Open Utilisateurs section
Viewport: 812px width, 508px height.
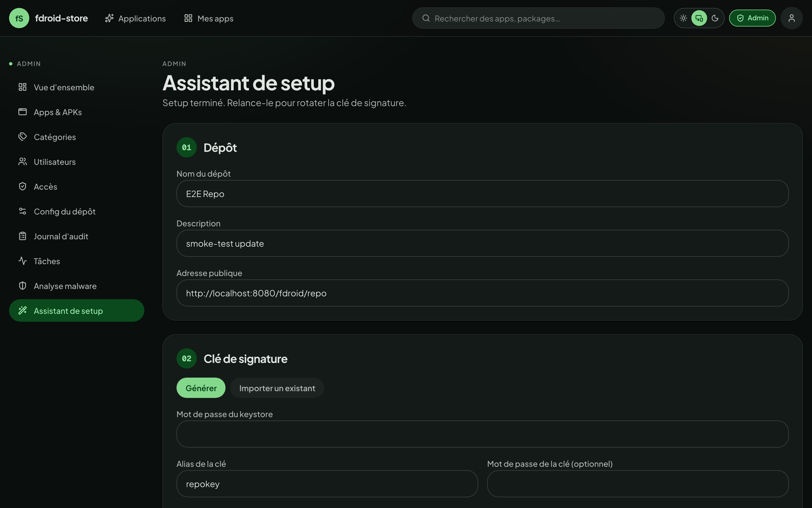pos(76,162)
